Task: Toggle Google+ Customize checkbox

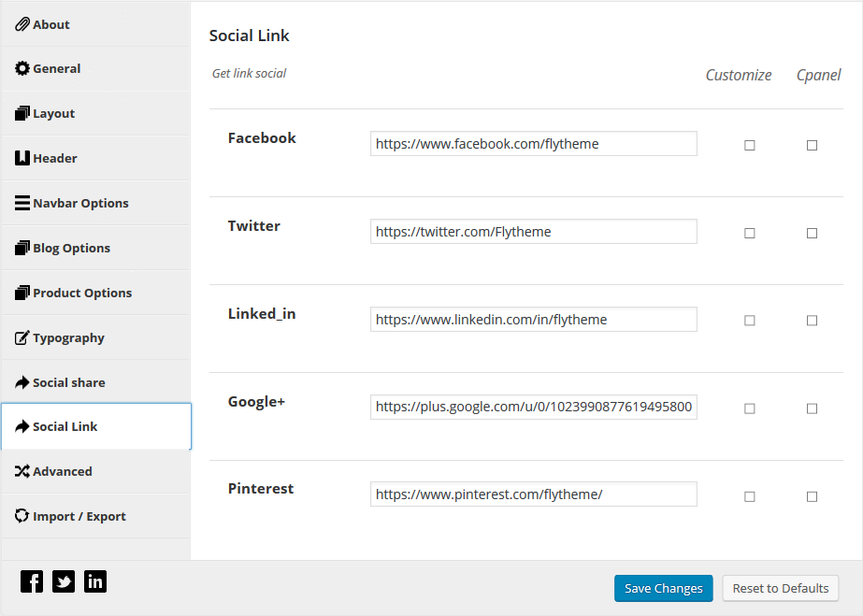Action: click(750, 408)
